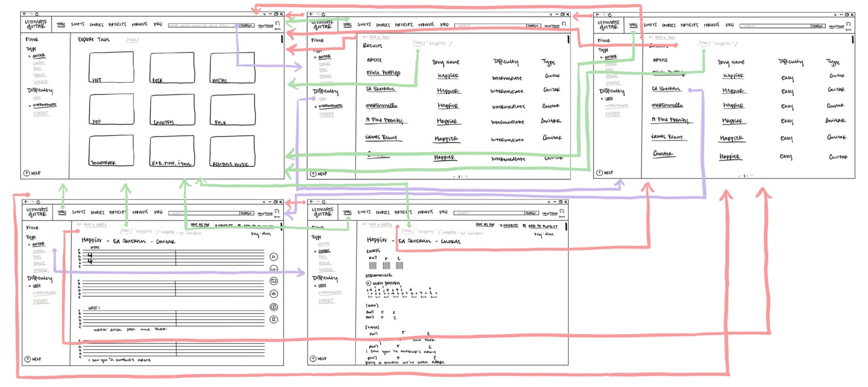Image resolution: width=868 pixels, height=387 pixels.
Task: Click the search input on Explore Tabs screen
Action: [x=204, y=25]
